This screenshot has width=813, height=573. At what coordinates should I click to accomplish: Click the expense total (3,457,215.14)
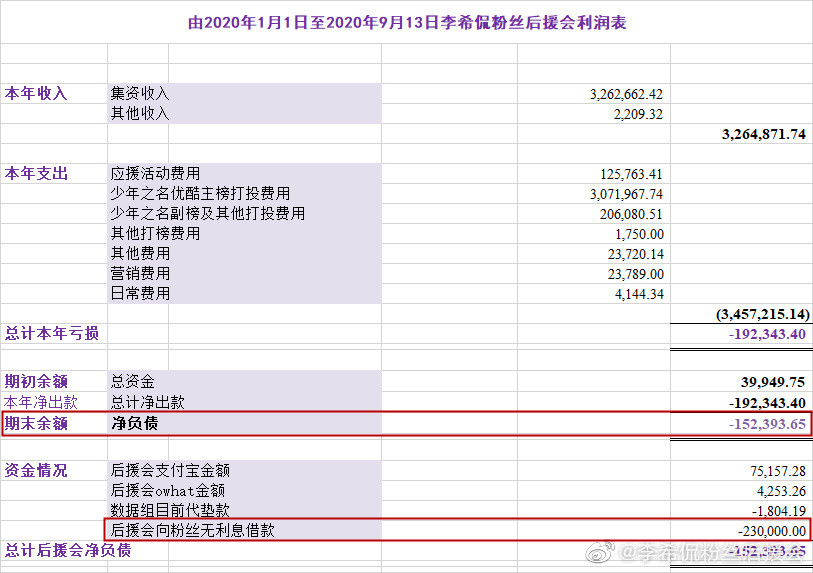tap(762, 314)
